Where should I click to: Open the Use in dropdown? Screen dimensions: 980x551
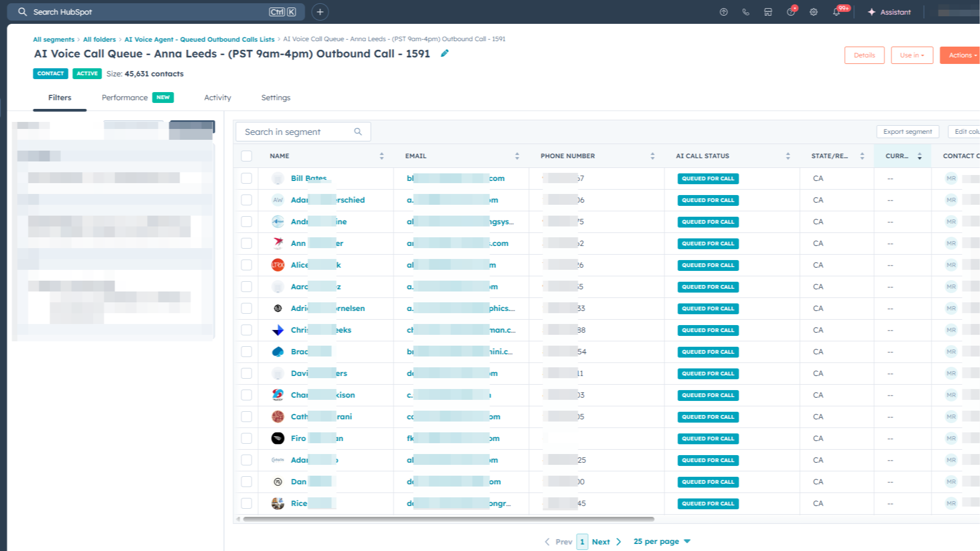tap(912, 55)
